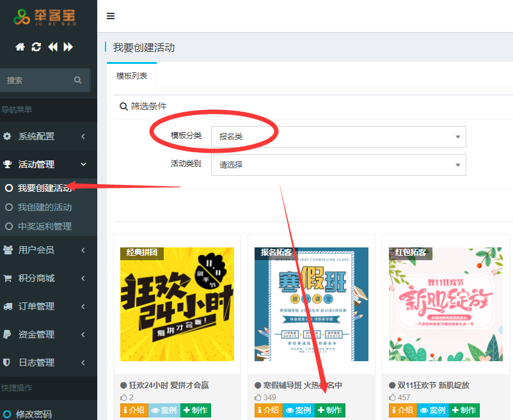Click 案例 button on 双11狂欢节 card

coord(433,410)
